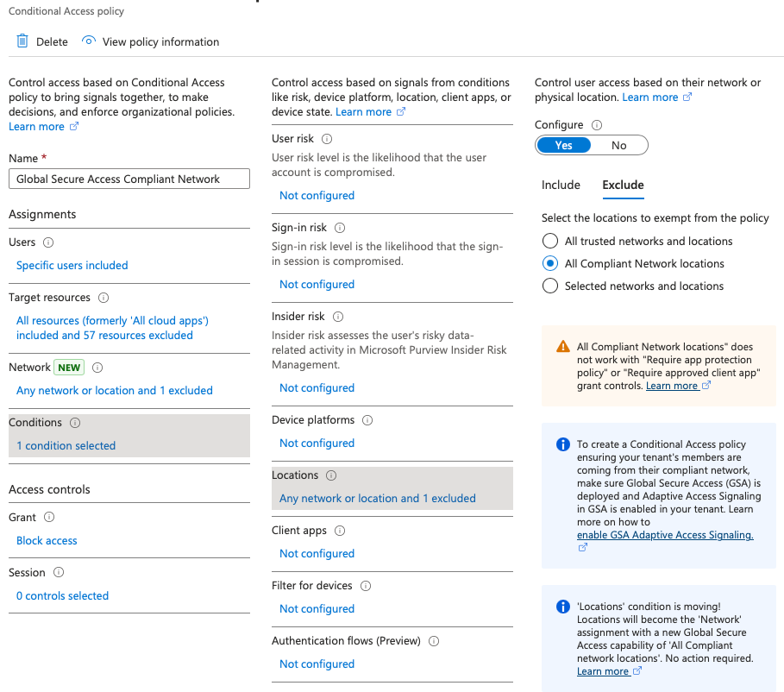Click the View policy information eye icon
784x692 pixels.
[88, 41]
